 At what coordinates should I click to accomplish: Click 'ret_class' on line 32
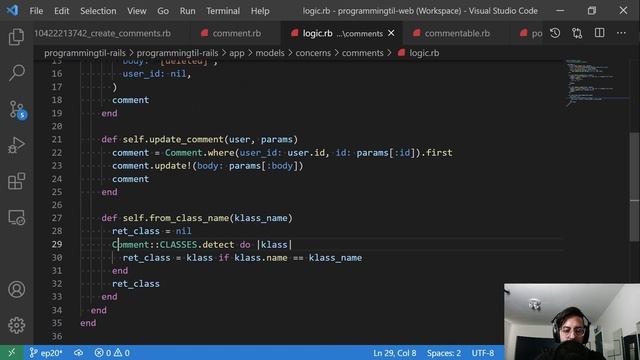136,284
